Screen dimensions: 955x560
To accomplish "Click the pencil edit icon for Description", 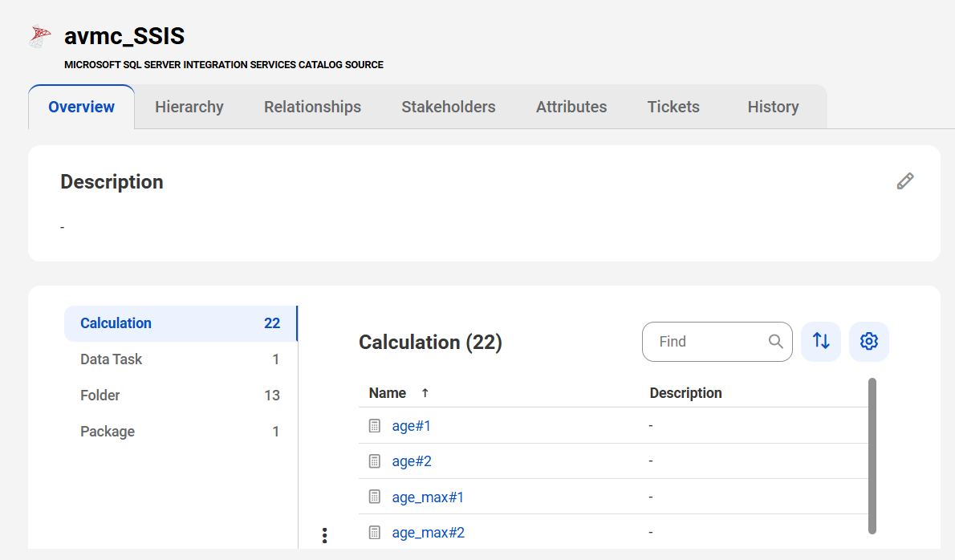I will click(x=905, y=181).
